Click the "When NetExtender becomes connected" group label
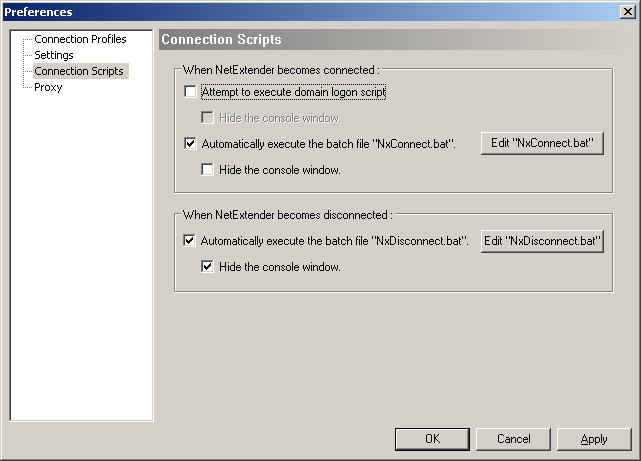This screenshot has height=461, width=641. [x=280, y=70]
